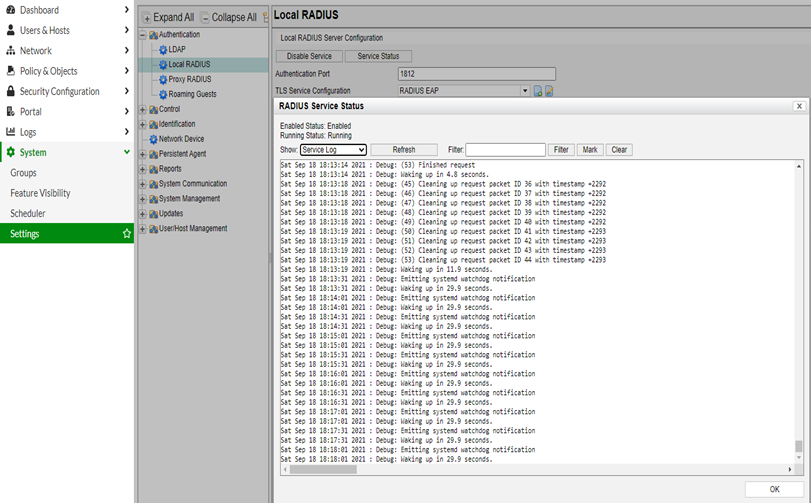Click the log horizontal scrollbar thumb
This screenshot has height=503, width=811.
[323, 469]
